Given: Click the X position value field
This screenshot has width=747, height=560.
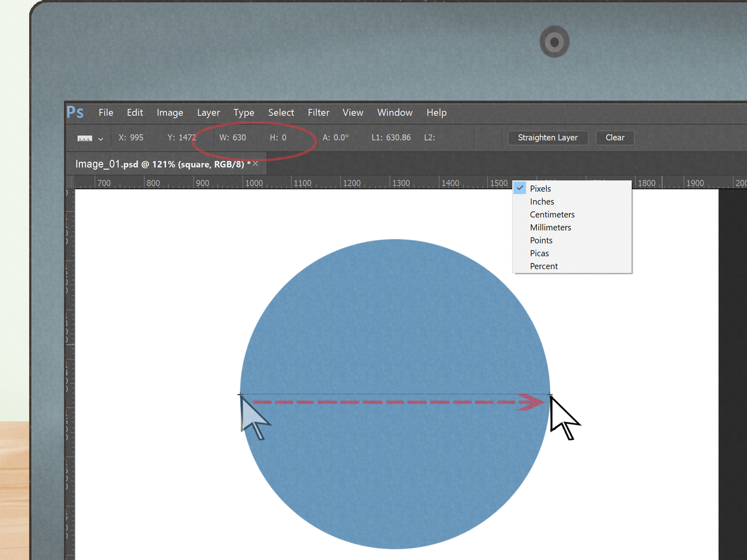Looking at the screenshot, I should (131, 137).
